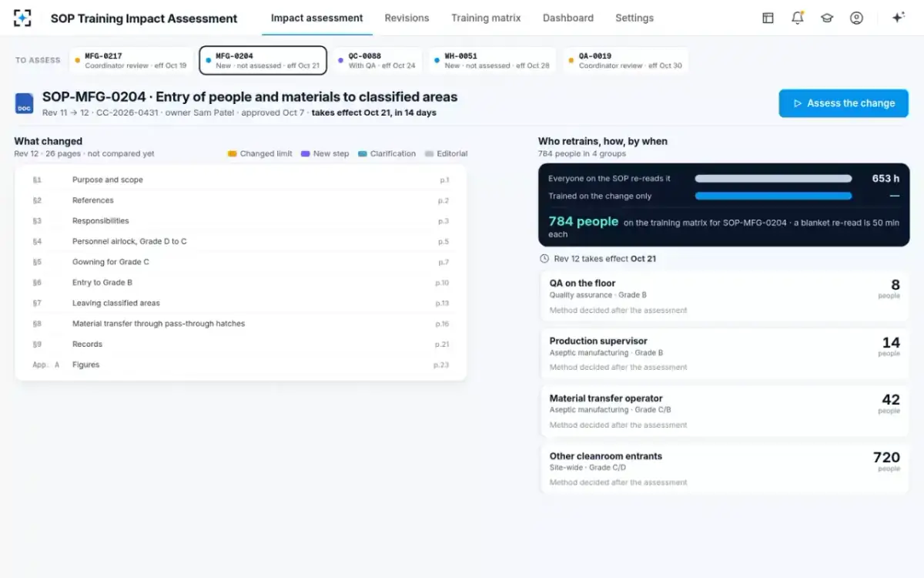Click the Assess the change button
The height and width of the screenshot is (578, 924).
tap(844, 103)
